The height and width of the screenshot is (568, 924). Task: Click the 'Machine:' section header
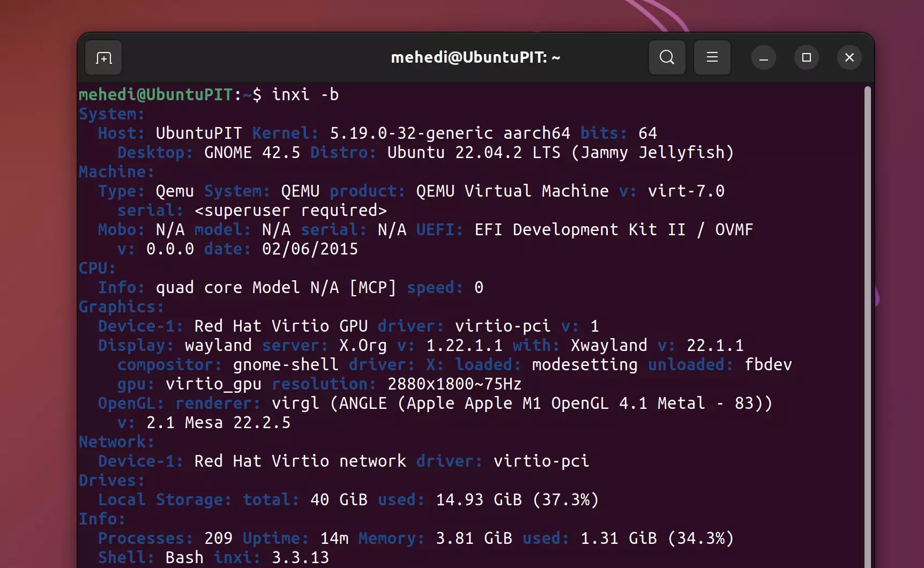point(116,172)
